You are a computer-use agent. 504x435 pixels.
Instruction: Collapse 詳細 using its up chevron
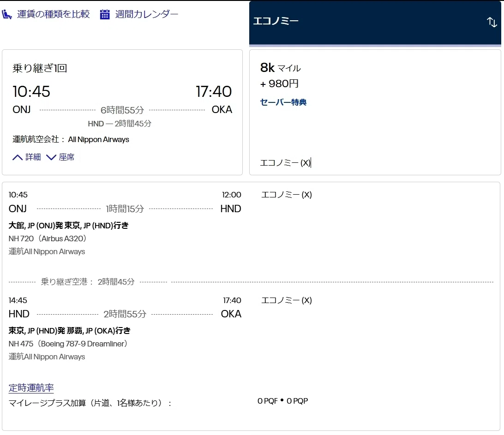tap(18, 157)
